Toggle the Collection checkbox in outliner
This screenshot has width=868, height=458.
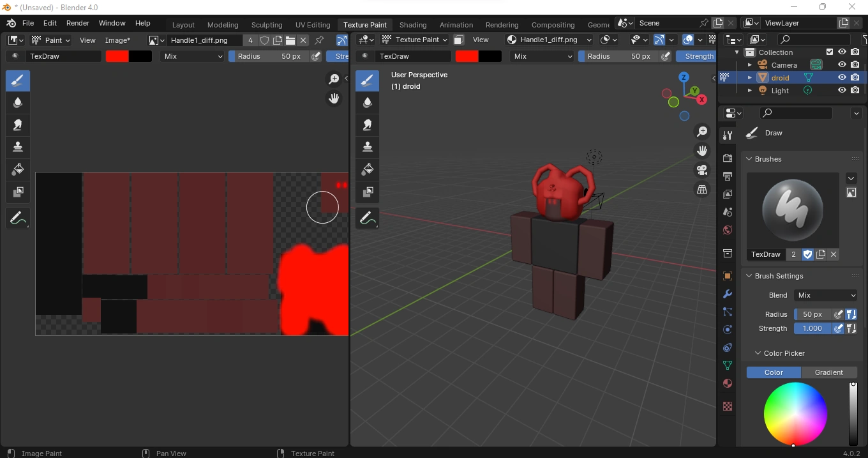point(830,52)
